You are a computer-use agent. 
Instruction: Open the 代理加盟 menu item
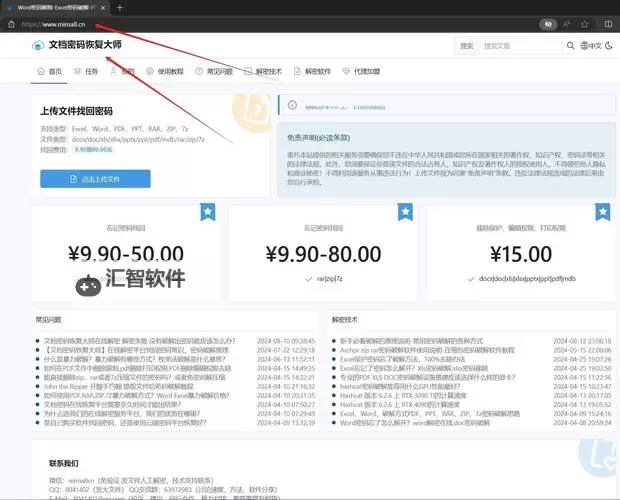click(361, 72)
